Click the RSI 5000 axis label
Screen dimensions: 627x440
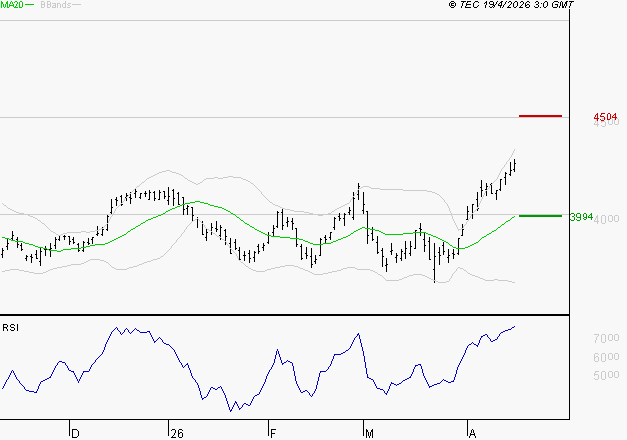[606, 375]
